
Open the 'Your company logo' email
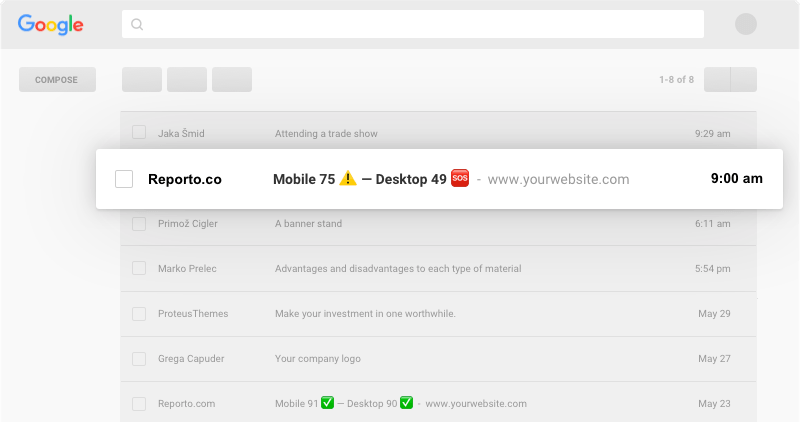(x=438, y=359)
